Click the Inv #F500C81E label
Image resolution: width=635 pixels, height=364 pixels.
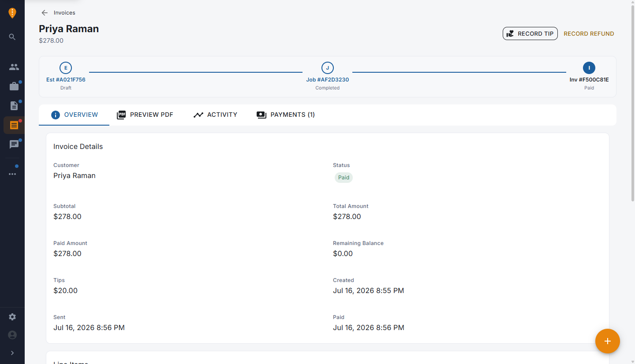coord(589,80)
